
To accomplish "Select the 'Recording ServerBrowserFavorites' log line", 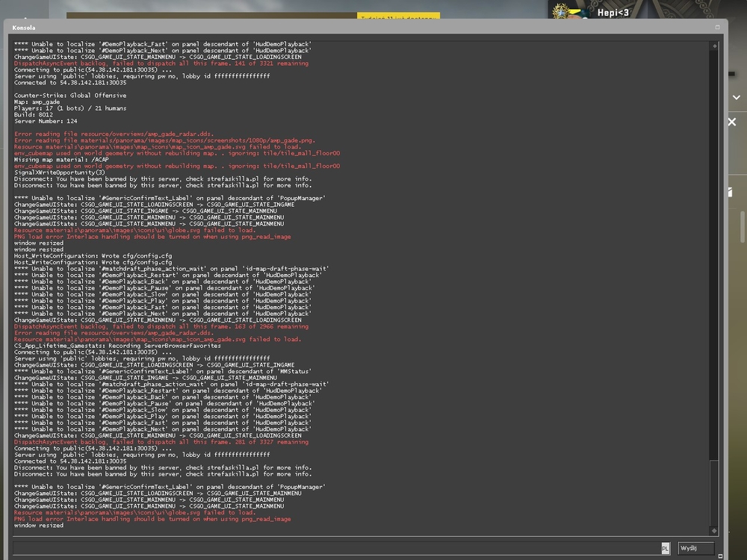I will (x=117, y=346).
